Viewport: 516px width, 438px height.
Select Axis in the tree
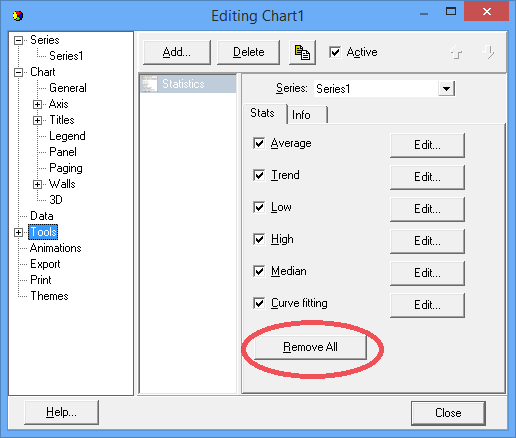click(58, 104)
